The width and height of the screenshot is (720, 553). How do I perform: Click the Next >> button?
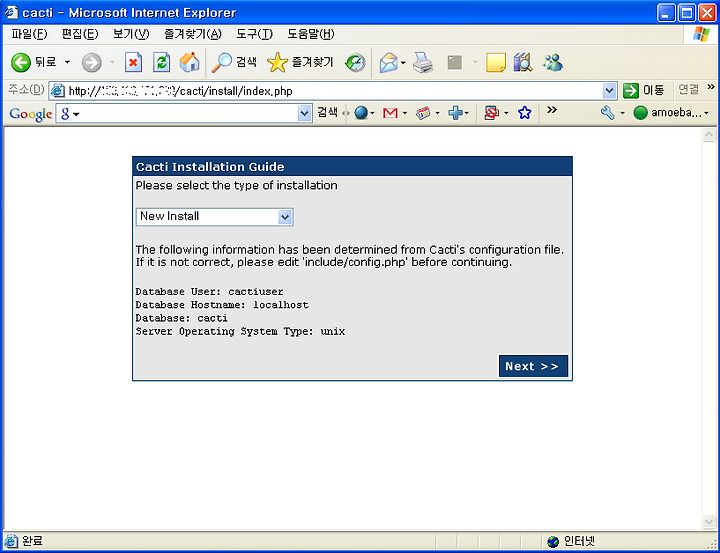[x=533, y=366]
